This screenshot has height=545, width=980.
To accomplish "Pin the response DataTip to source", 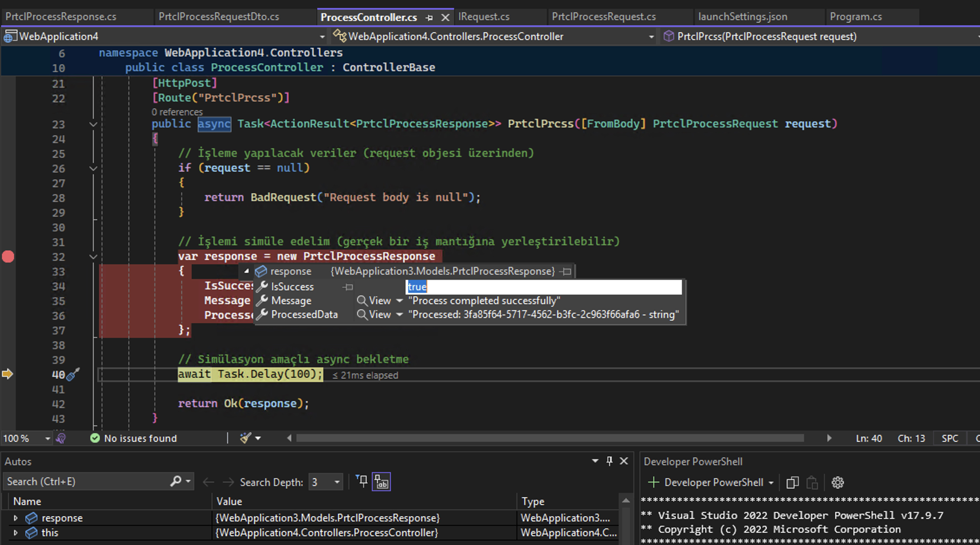I will point(566,272).
